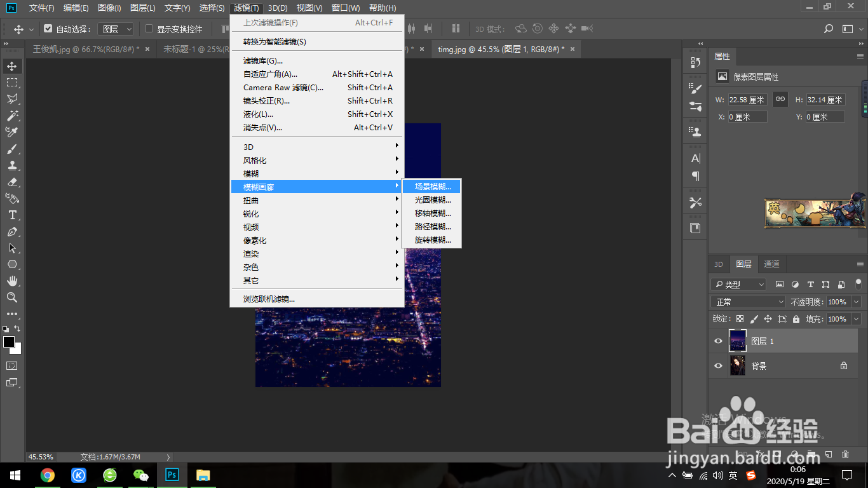Select the Move tool in the toolbox
The height and width of the screenshot is (488, 868).
(x=12, y=66)
